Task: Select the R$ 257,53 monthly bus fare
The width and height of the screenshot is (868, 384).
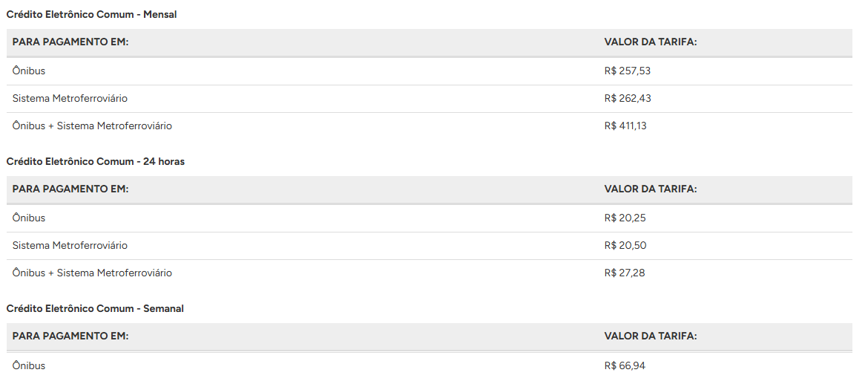Action: click(627, 71)
